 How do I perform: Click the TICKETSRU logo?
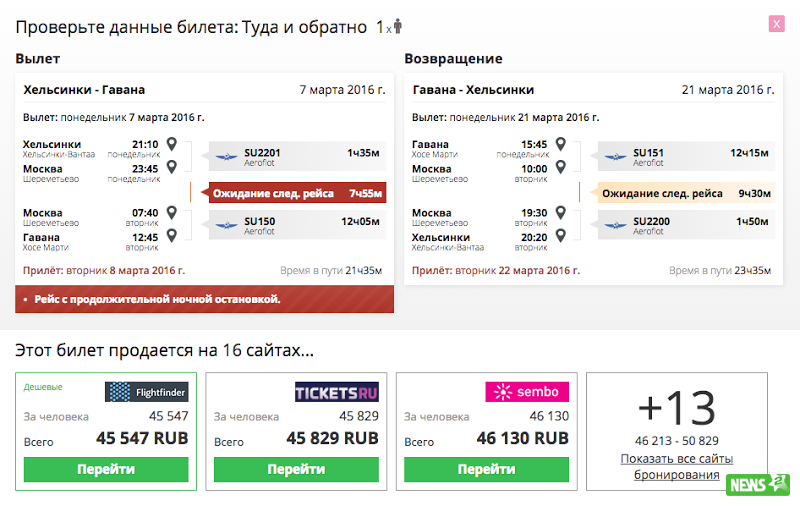337,392
